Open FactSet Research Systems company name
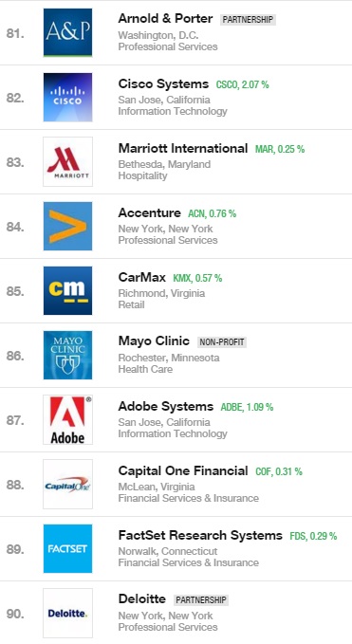Screen dimensions: 352x644 200,535
